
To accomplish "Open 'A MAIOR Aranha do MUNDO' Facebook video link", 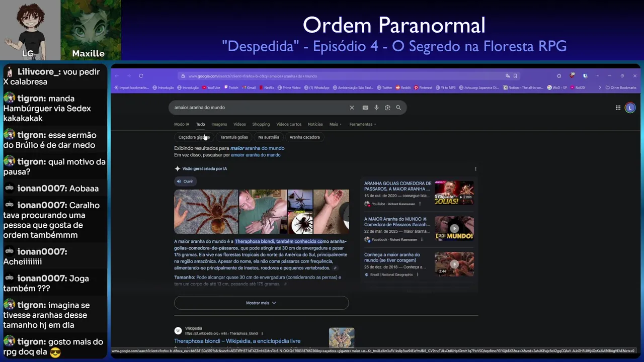I will click(x=396, y=222).
